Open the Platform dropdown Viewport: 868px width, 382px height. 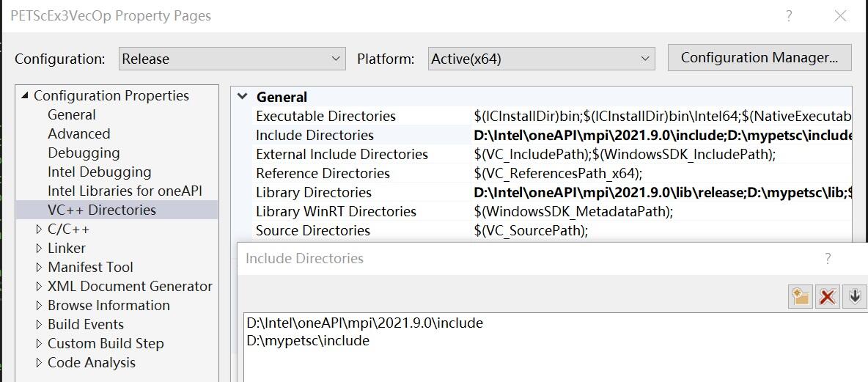pos(541,59)
